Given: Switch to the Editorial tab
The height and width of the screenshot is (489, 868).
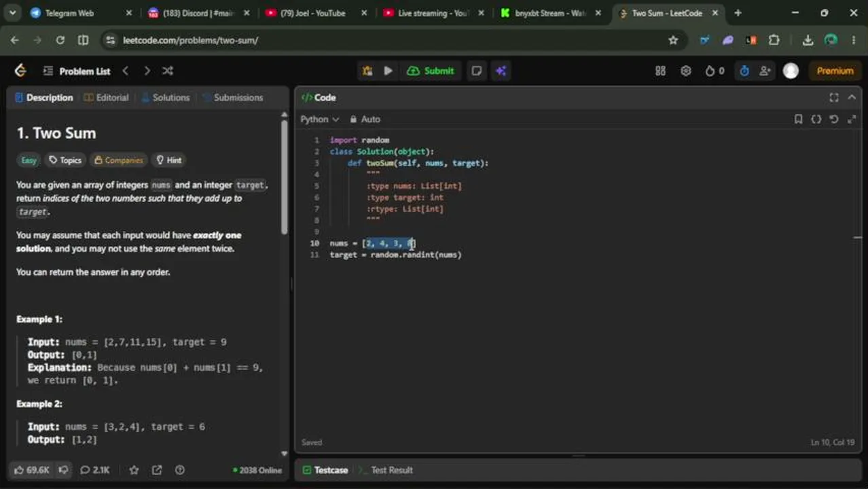Looking at the screenshot, I should tap(106, 98).
